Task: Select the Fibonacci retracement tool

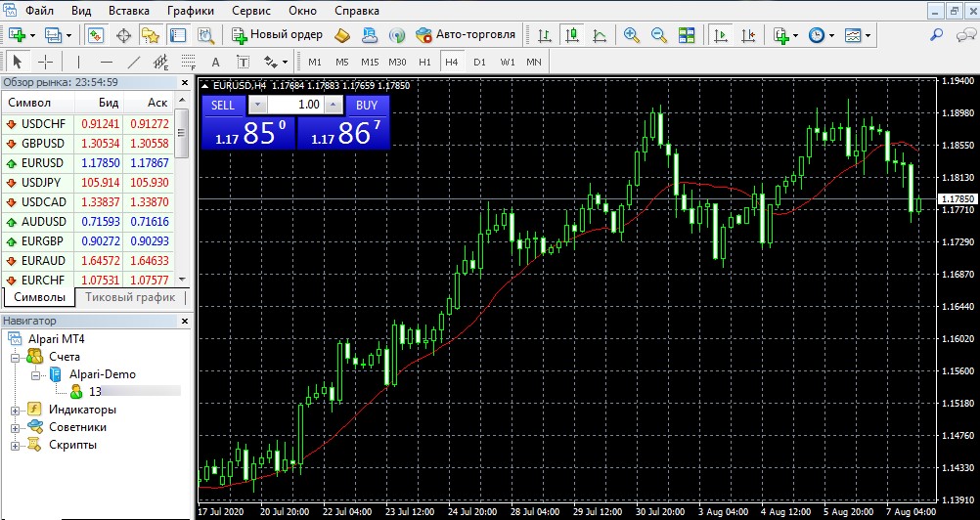Action: (188, 62)
